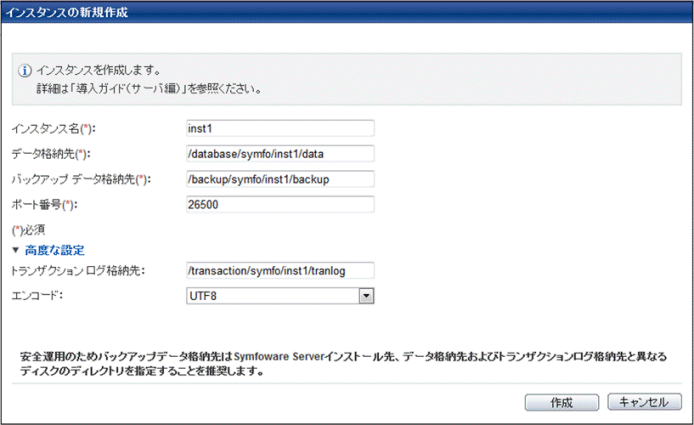Click the (*)必須 note
The width and height of the screenshot is (694, 425).
(x=28, y=230)
